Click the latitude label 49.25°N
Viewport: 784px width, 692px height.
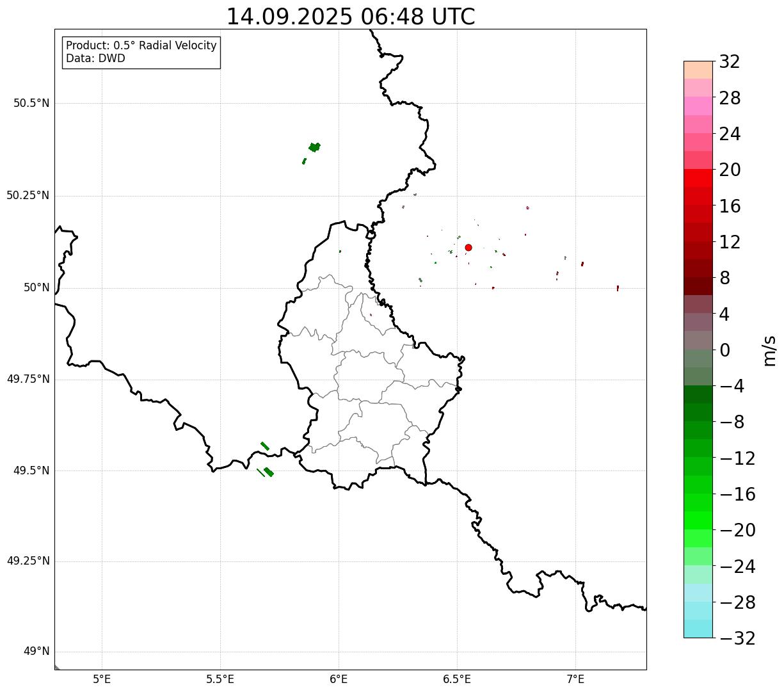(28, 561)
